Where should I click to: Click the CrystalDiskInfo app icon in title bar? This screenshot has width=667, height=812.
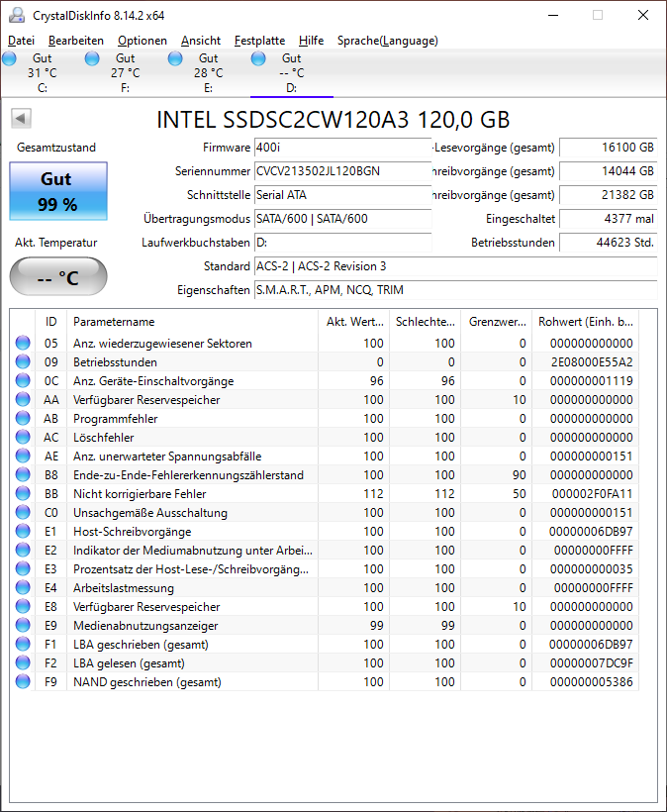pyautogui.click(x=17, y=16)
